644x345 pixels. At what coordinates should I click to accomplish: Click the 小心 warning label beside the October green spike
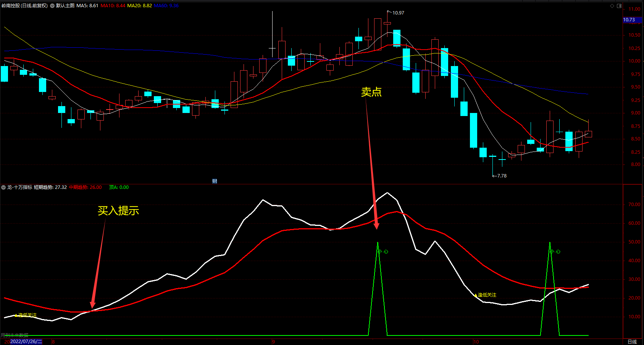pyautogui.click(x=555, y=251)
